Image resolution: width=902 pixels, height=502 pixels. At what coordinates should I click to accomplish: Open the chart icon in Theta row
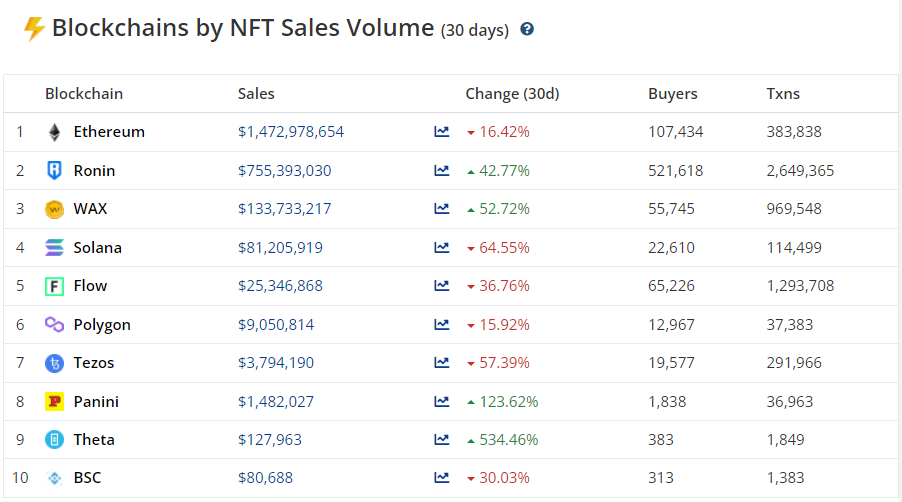441,440
